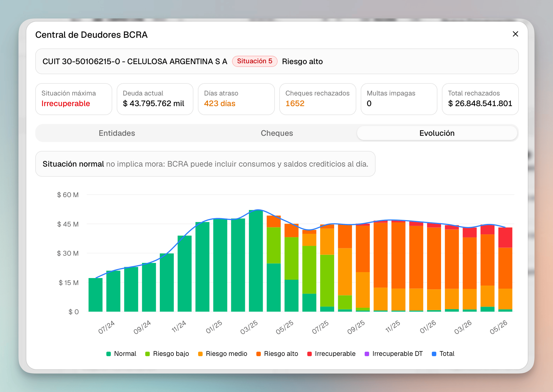The image size is (553, 392).
Task: Click the 05/26 bar's red Irrecuperable segment
Action: point(505,237)
